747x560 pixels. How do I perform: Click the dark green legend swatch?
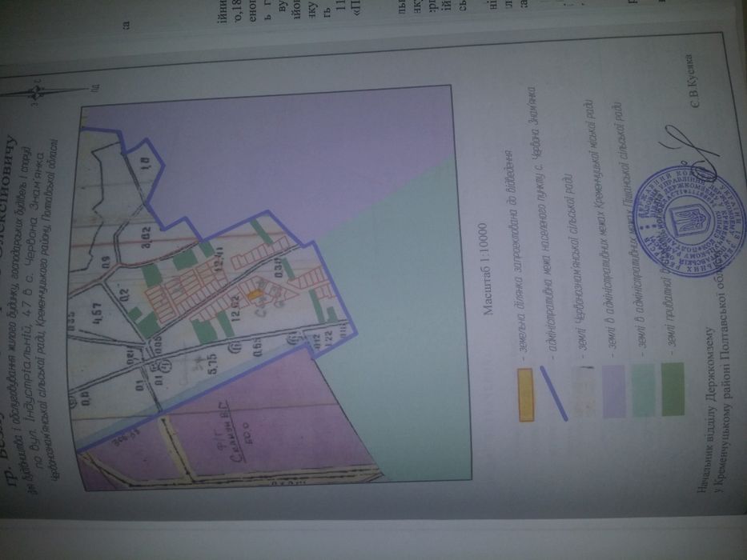click(x=673, y=390)
